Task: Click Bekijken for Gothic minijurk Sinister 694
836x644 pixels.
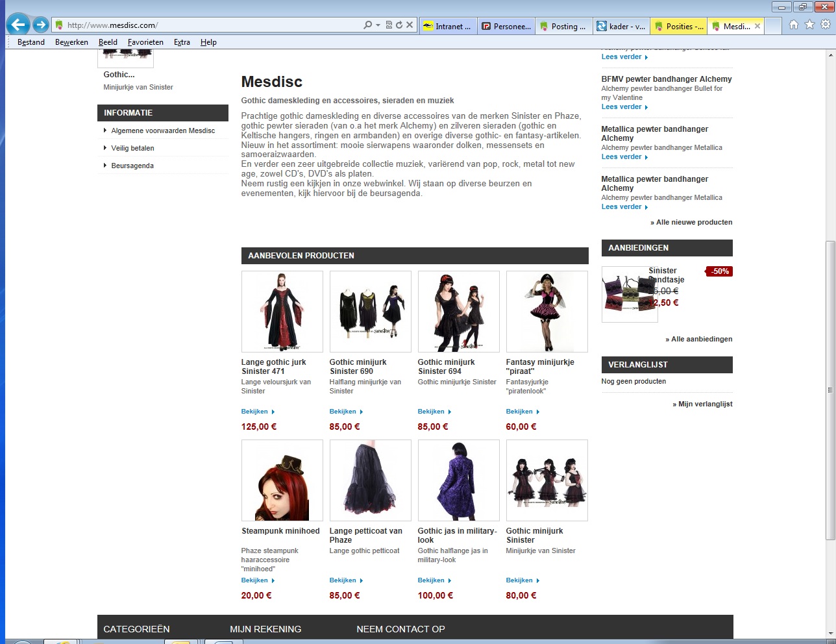Action: 434,412
